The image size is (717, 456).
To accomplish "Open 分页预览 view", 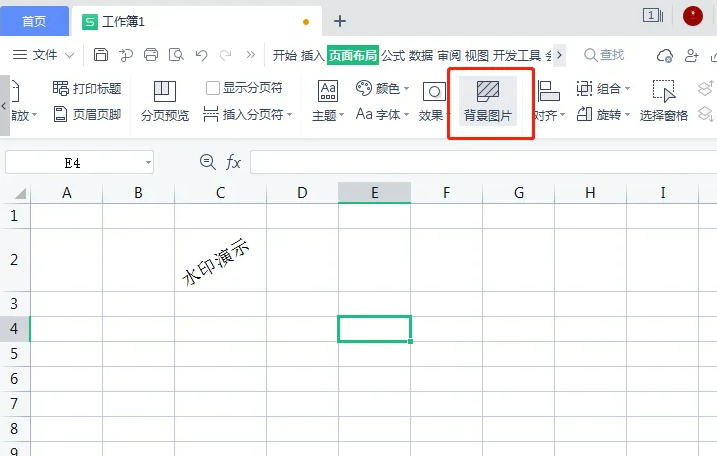I will [165, 102].
